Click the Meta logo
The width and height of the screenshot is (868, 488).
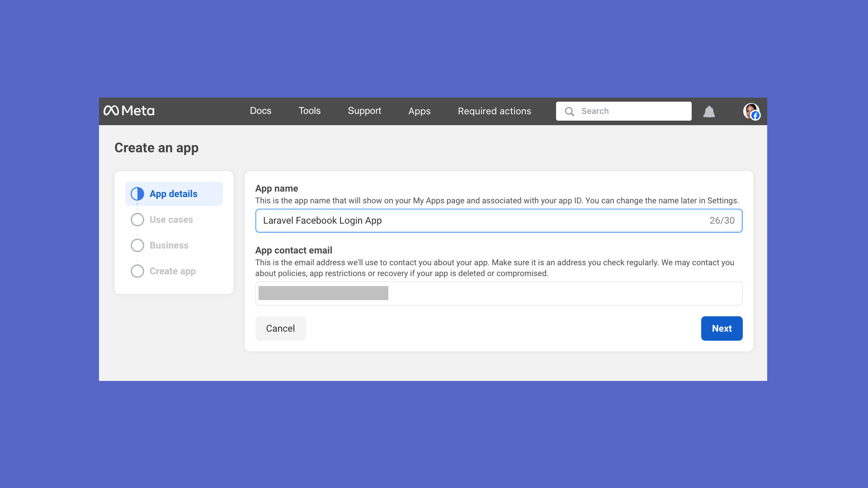point(129,111)
